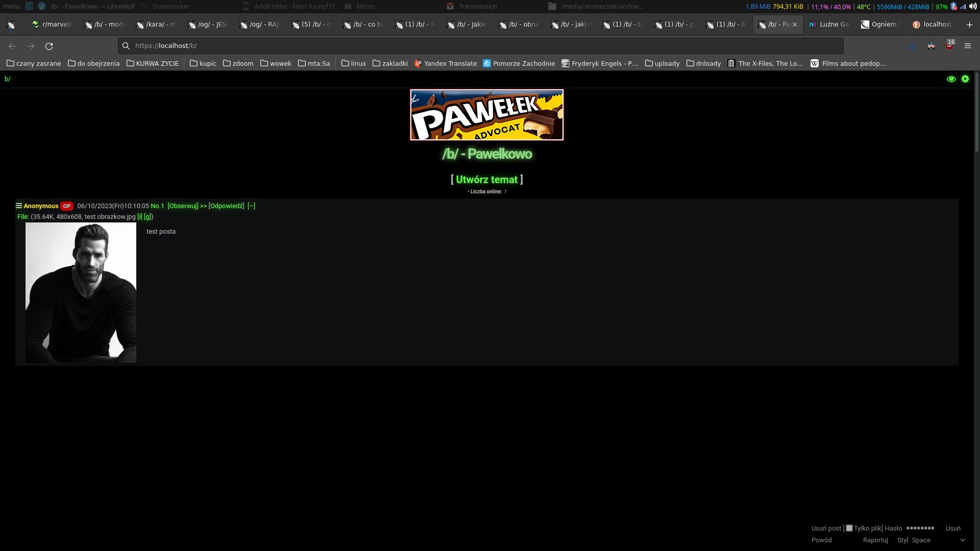Click the network signal tray icon
This screenshot has height=551, width=980.
pos(963,7)
